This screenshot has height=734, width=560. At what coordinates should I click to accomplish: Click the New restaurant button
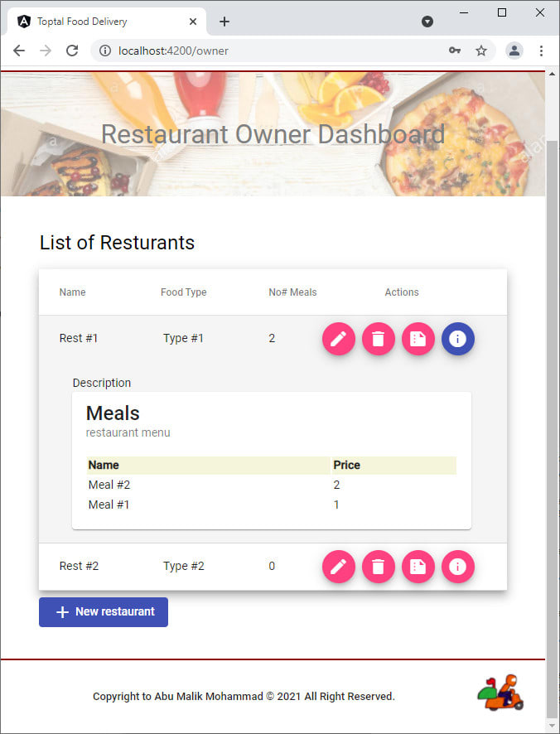[104, 612]
